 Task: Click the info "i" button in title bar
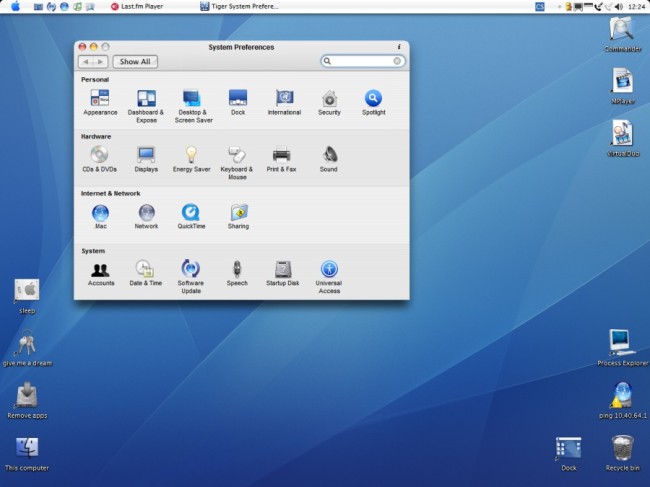399,47
